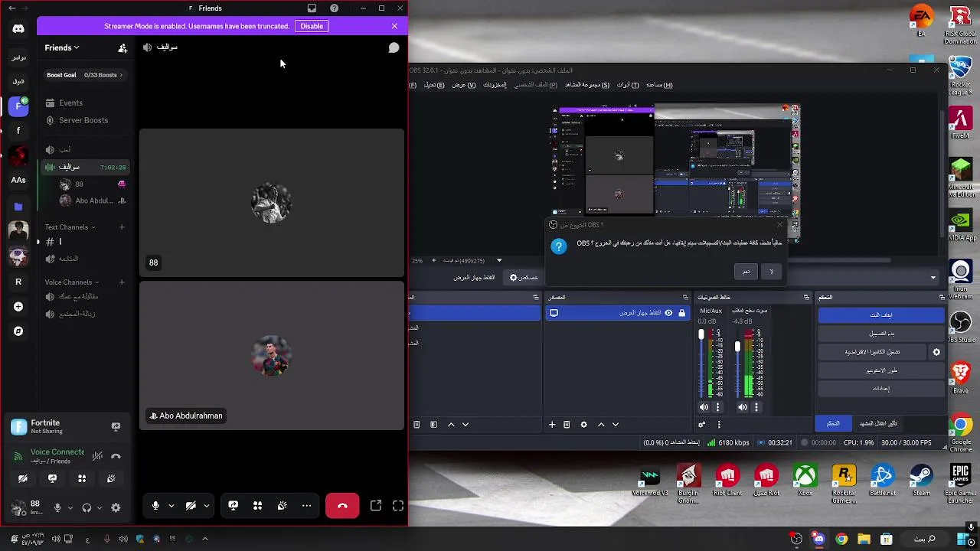Pop out the Discord call window

[x=376, y=506]
